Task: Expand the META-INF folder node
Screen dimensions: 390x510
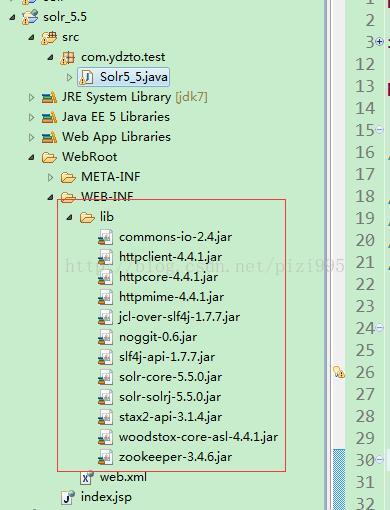Action: [50, 177]
